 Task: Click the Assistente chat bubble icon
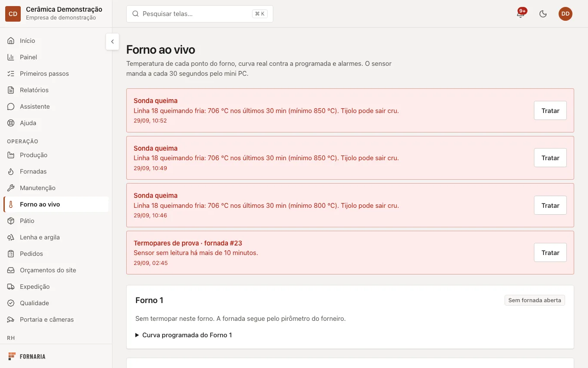(x=11, y=107)
